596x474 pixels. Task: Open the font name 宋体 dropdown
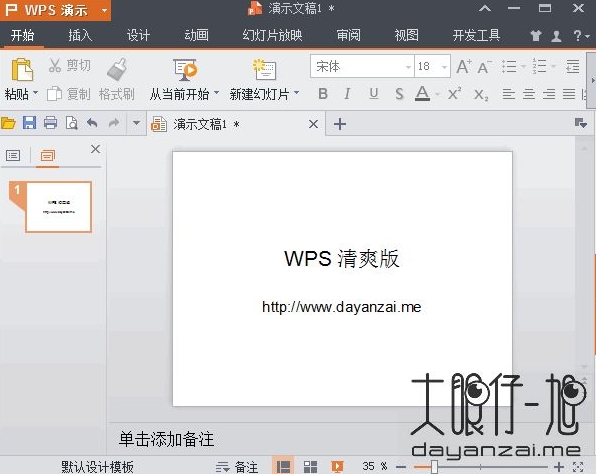408,67
